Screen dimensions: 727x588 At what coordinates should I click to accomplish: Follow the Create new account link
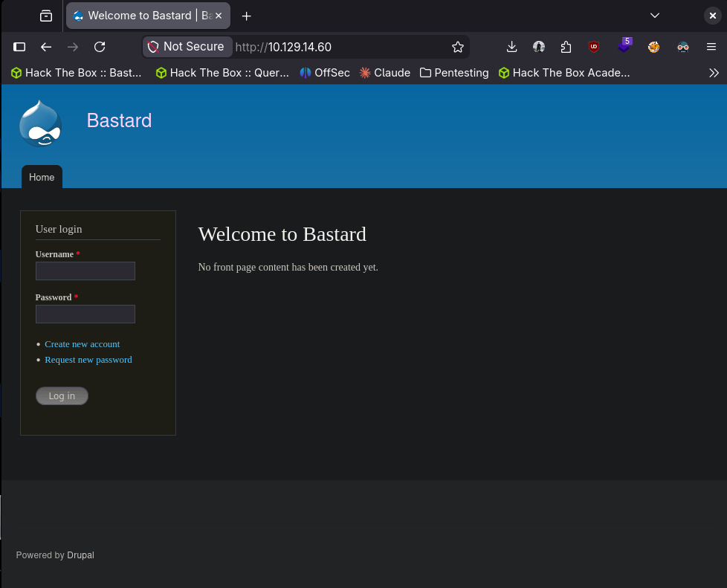point(82,344)
